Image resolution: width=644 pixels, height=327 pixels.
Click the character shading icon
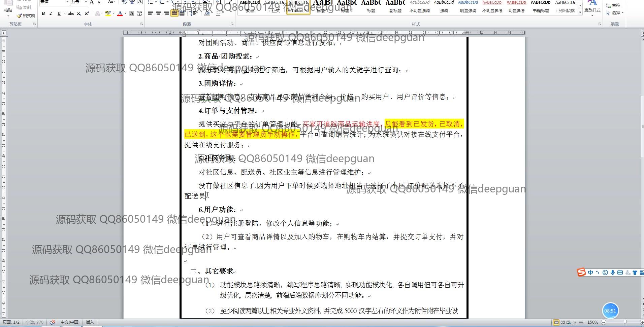(x=132, y=13)
